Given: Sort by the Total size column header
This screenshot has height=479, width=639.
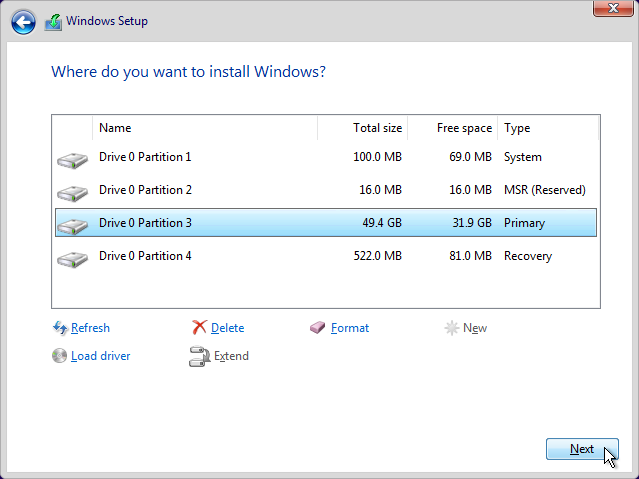Looking at the screenshot, I should click(363, 128).
